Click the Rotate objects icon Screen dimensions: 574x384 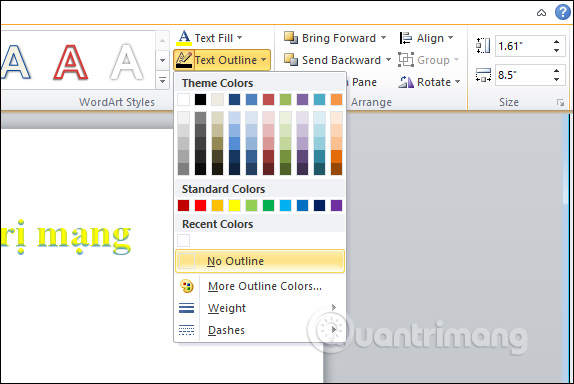(406, 82)
